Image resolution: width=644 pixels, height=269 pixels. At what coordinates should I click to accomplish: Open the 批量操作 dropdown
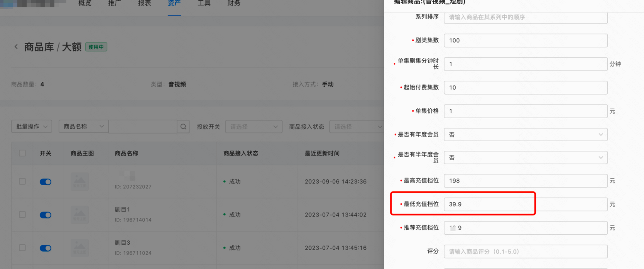(32, 127)
